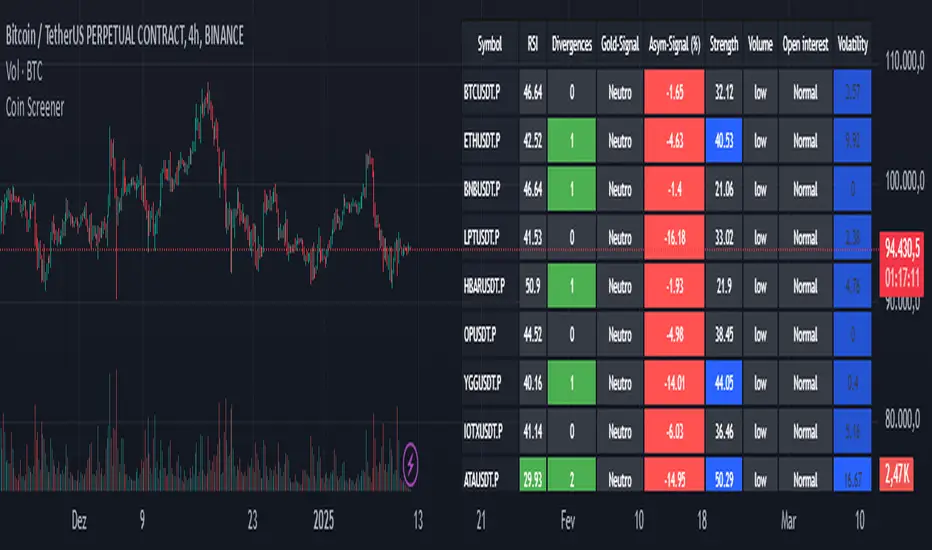
Task: Click the RSI column header
Action: [532, 46]
